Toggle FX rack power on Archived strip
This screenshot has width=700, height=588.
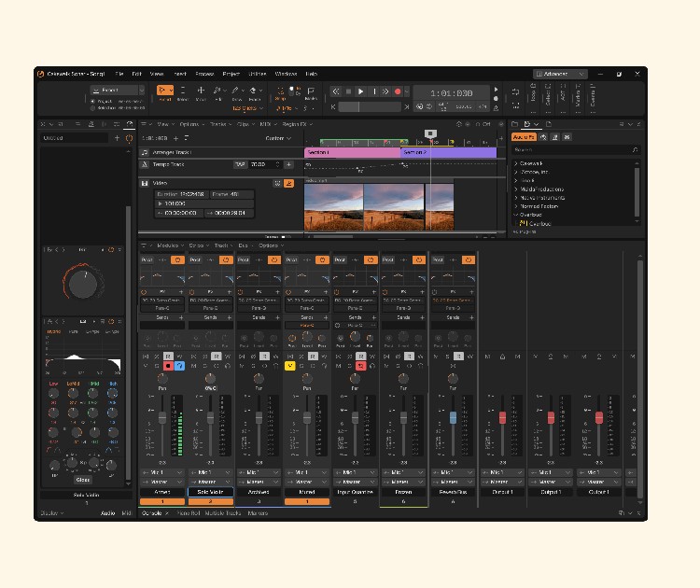coord(241,292)
